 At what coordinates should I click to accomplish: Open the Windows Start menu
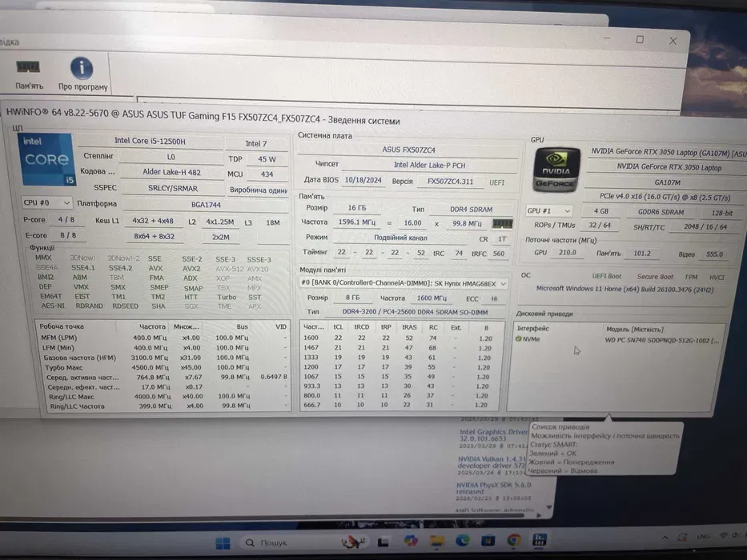tap(223, 542)
